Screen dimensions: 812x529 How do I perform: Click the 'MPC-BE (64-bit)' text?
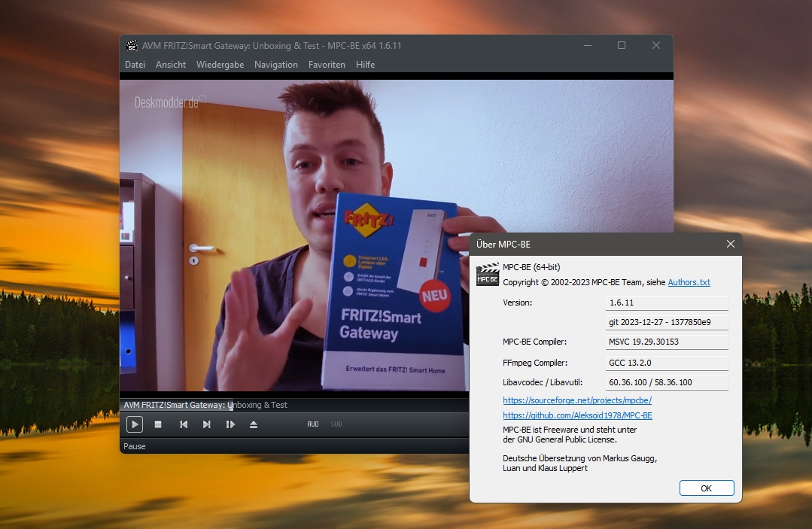[x=531, y=267]
